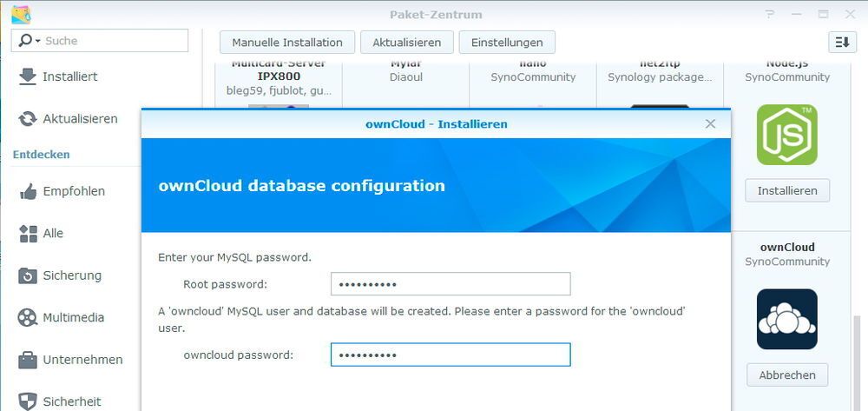
Task: Close the ownCloud Installieren dialog
Action: pyautogui.click(x=710, y=123)
